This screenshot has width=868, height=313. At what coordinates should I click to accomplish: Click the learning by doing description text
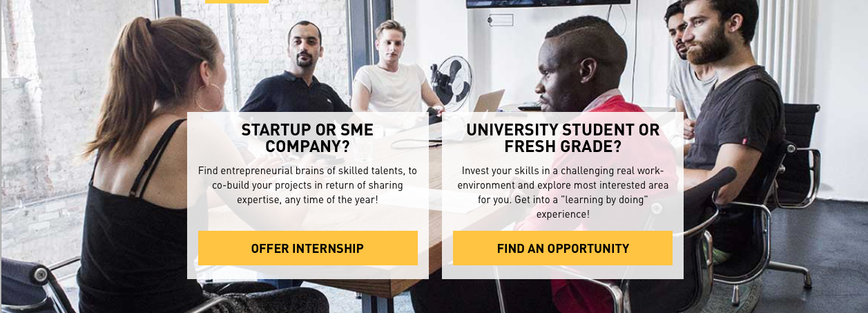(x=563, y=192)
